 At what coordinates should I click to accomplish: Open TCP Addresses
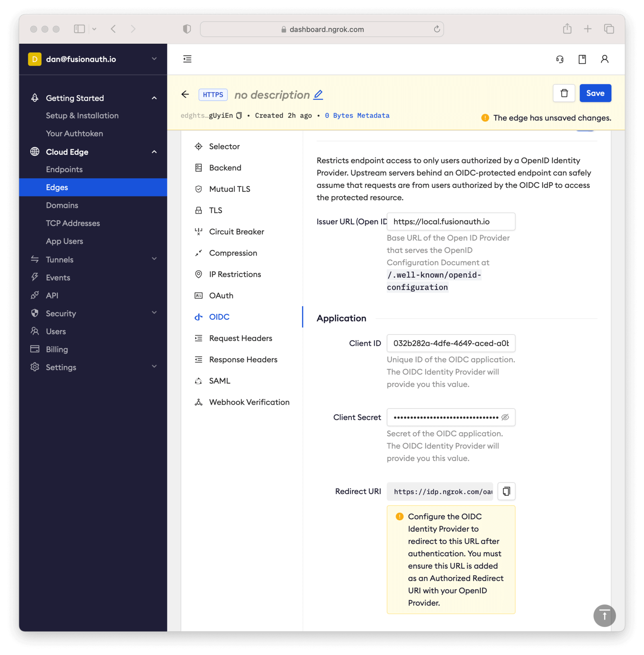point(73,223)
